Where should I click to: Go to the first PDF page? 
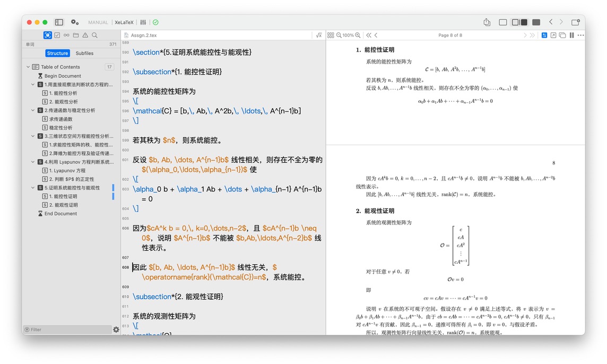coord(369,35)
